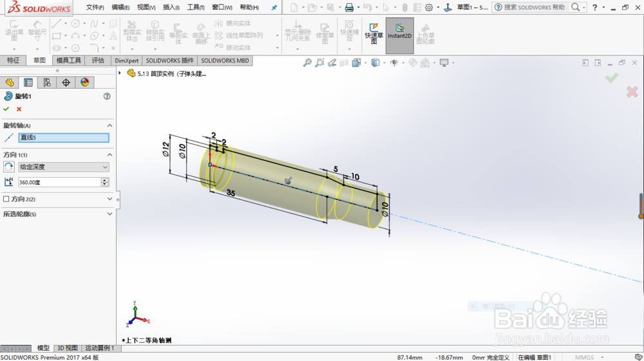Select the Polygon sketch tool
Viewport: 644px width, 361px height.
75,48
